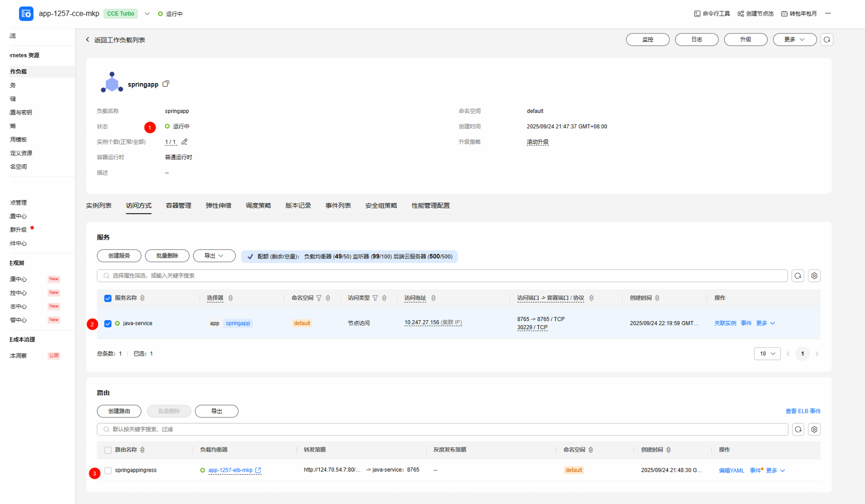Image resolution: width=865 pixels, height=504 pixels.
Task: Open external link icon for app-1257-elb-mkp
Action: click(x=258, y=470)
